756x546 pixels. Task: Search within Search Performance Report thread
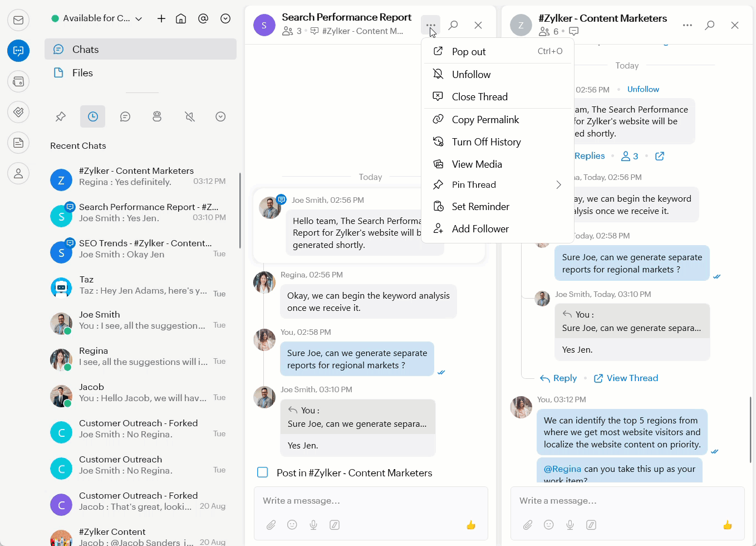point(453,25)
